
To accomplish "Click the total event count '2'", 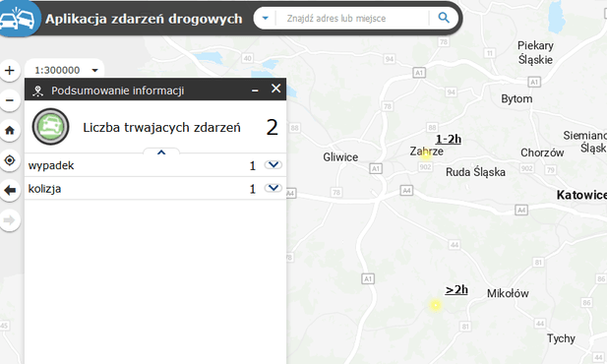I will point(273,128).
